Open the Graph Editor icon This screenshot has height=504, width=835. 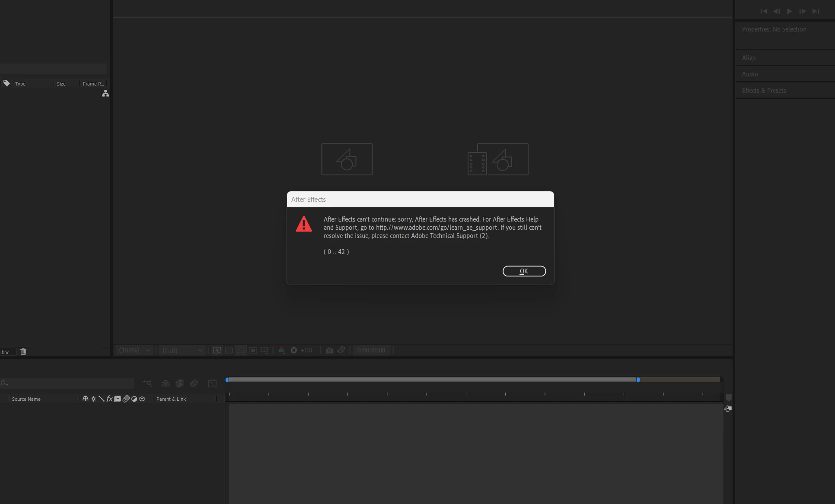point(212,383)
